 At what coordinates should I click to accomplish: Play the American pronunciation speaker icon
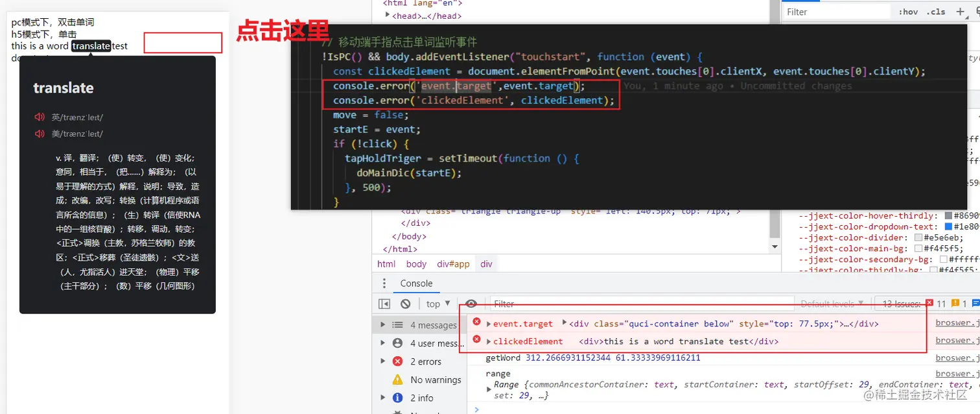coord(40,134)
